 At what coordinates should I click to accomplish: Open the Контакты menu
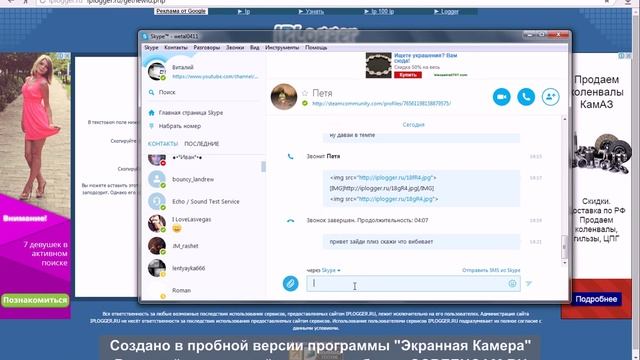pos(176,48)
